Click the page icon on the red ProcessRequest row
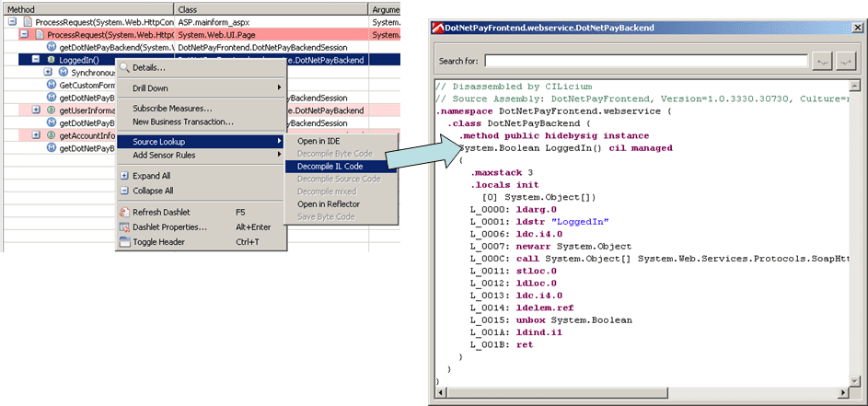This screenshot has height=406, width=868. click(39, 34)
